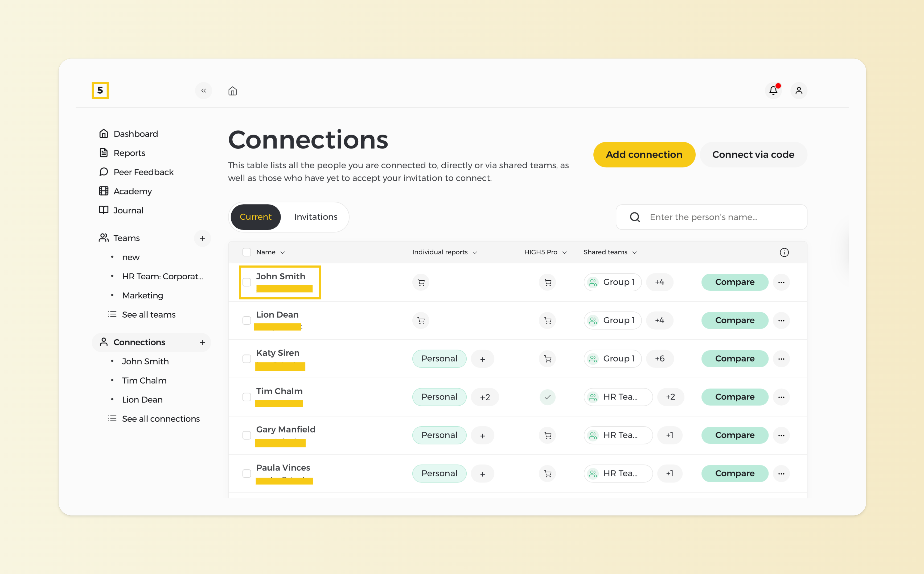Viewport: 924px width, 574px height.
Task: Expand the Shared teams column dropdown
Action: click(610, 252)
